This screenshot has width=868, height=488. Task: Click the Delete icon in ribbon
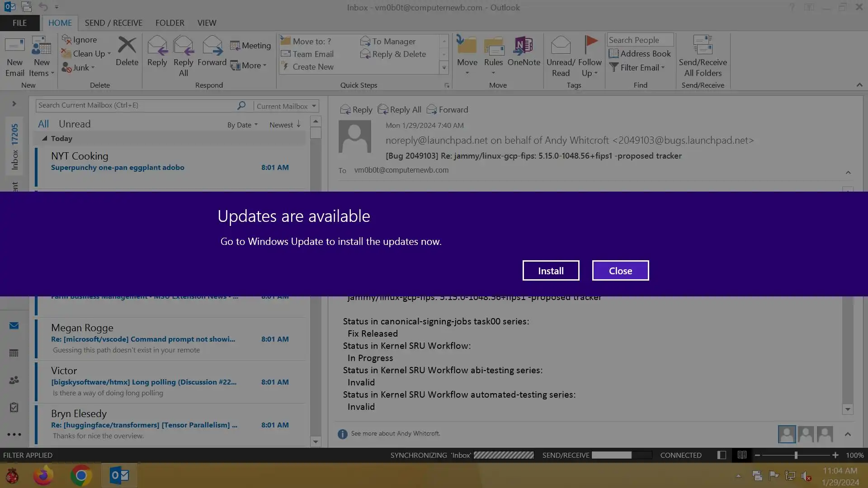(127, 46)
